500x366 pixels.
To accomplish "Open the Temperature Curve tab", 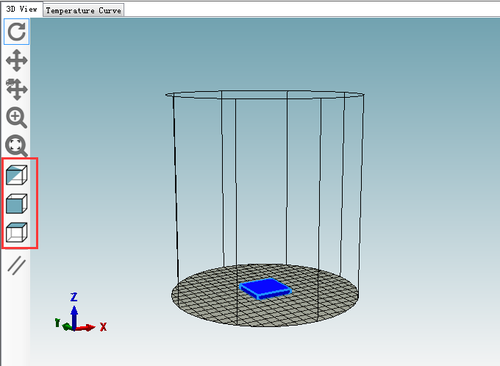I will pyautogui.click(x=83, y=10).
